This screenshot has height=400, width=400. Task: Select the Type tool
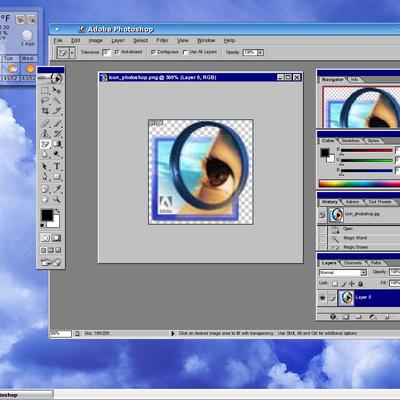point(57,166)
